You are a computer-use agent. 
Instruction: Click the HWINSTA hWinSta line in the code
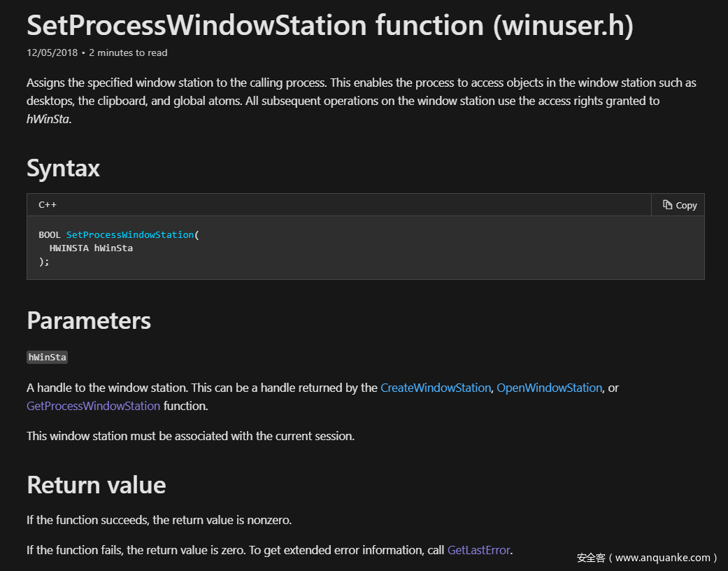coord(91,248)
